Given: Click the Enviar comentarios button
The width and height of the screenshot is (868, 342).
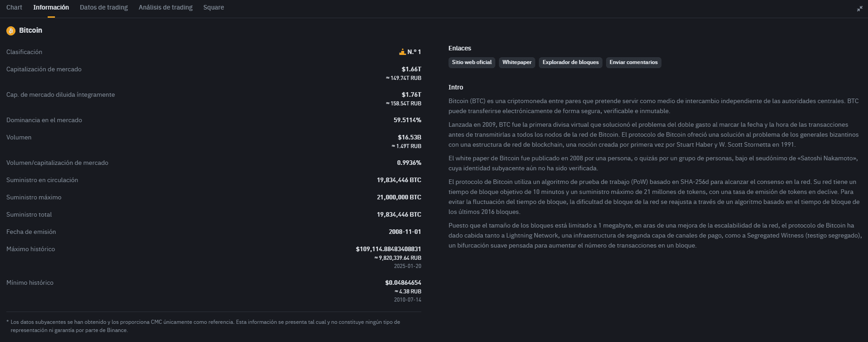Looking at the screenshot, I should coord(634,62).
